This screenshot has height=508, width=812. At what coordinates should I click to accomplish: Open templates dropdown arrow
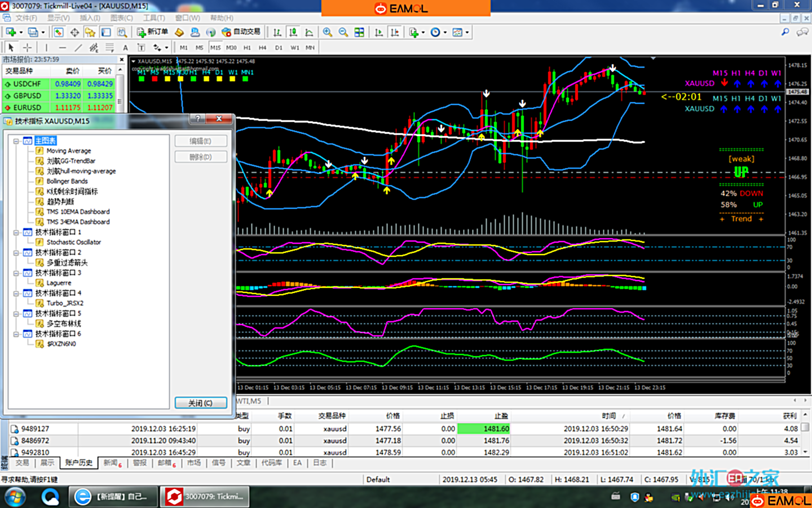point(467,32)
